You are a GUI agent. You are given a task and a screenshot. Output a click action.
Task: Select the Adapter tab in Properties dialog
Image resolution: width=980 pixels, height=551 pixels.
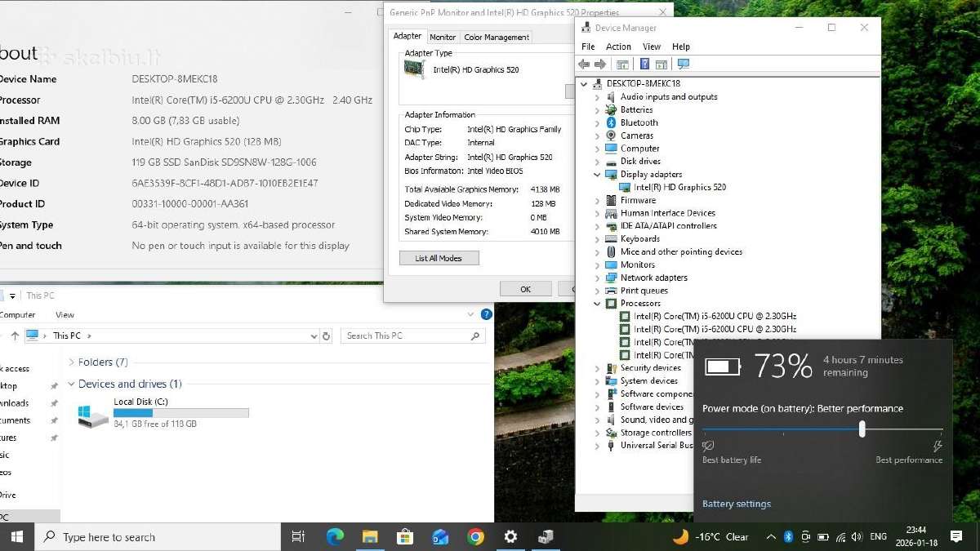click(408, 36)
